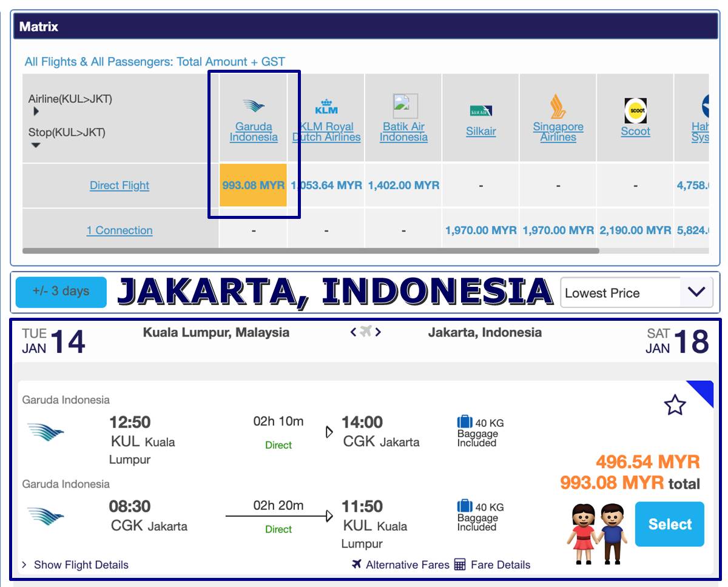This screenshot has width=728, height=587.
Task: Filter by 1 Connection row link
Action: pos(120,230)
